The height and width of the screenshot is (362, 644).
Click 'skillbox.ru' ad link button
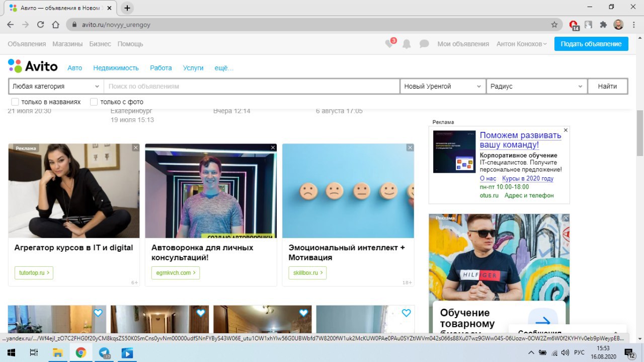click(x=307, y=273)
